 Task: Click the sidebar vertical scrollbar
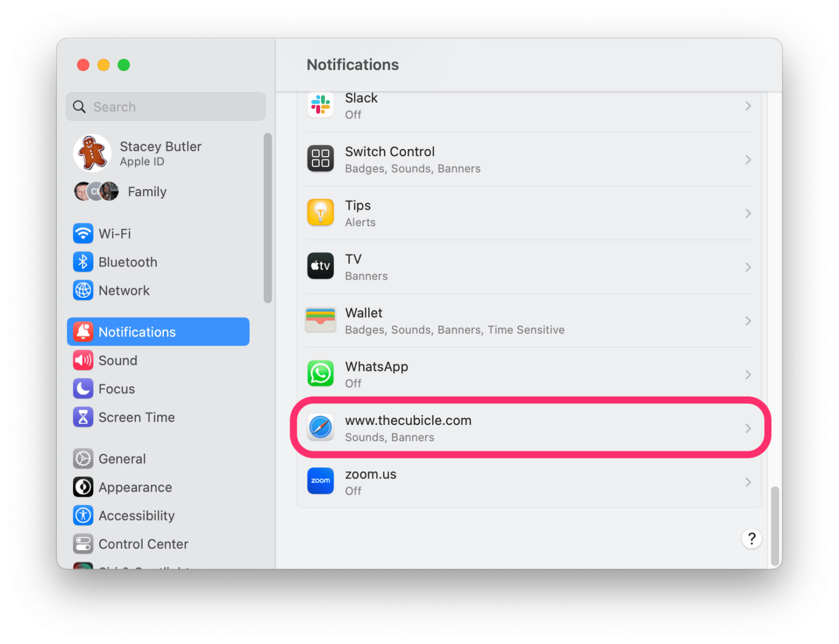coord(268,217)
